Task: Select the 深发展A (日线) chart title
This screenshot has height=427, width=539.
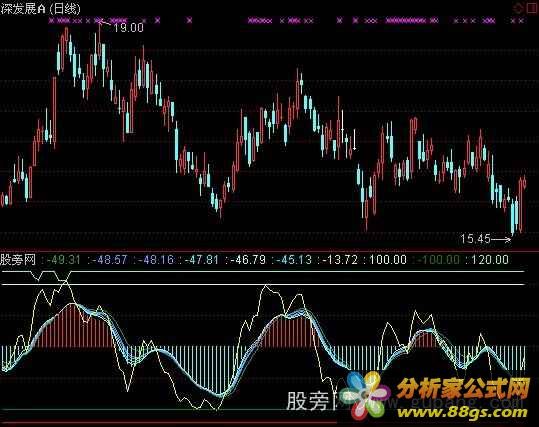Action: 40,8
